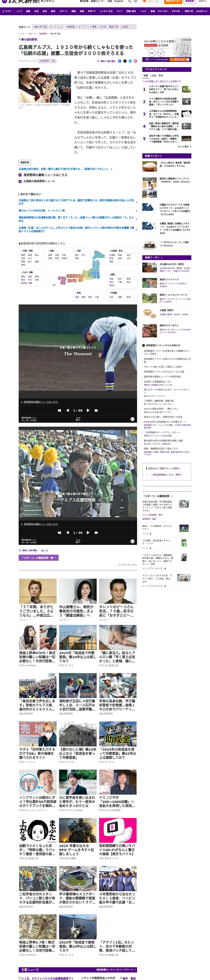210x980 pixels.
Task: Expand もっと見る in access ranking
Action: [184, 147]
